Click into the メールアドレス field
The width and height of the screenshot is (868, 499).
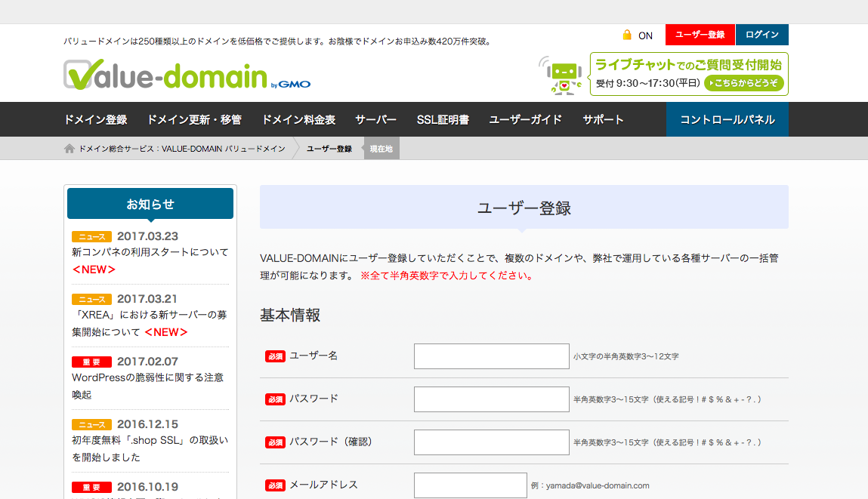tap(471, 485)
